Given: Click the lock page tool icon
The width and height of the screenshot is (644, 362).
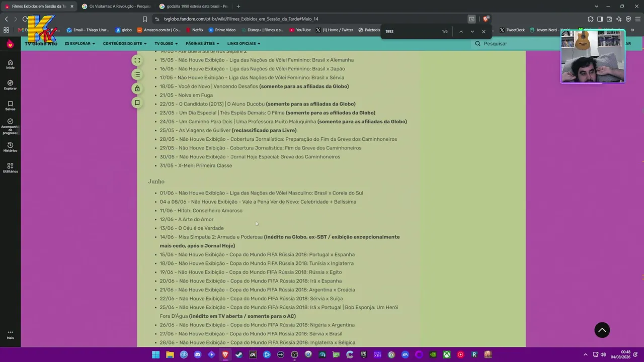Looking at the screenshot, I should click(137, 88).
